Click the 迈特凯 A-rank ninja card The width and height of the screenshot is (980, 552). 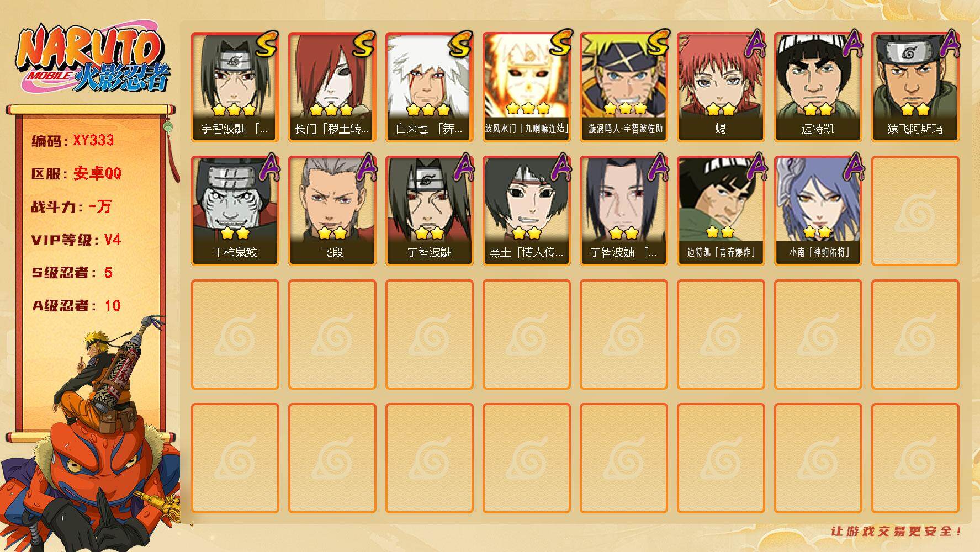click(x=818, y=87)
